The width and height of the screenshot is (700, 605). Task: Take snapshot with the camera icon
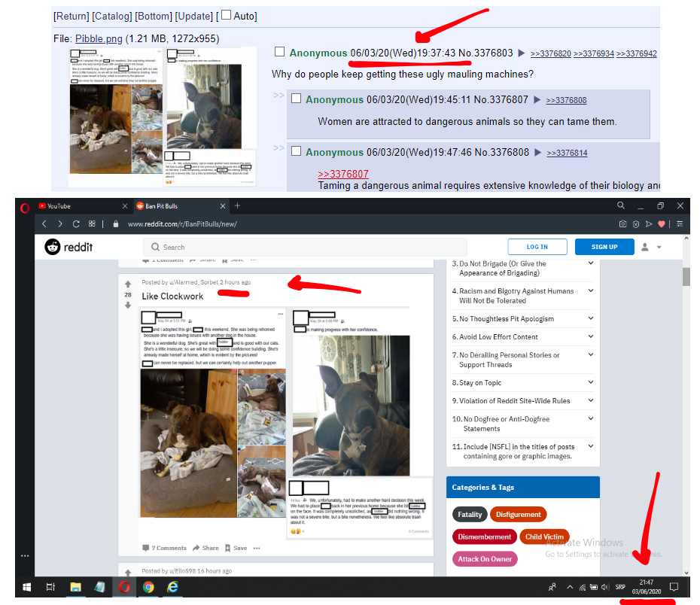[x=622, y=224]
